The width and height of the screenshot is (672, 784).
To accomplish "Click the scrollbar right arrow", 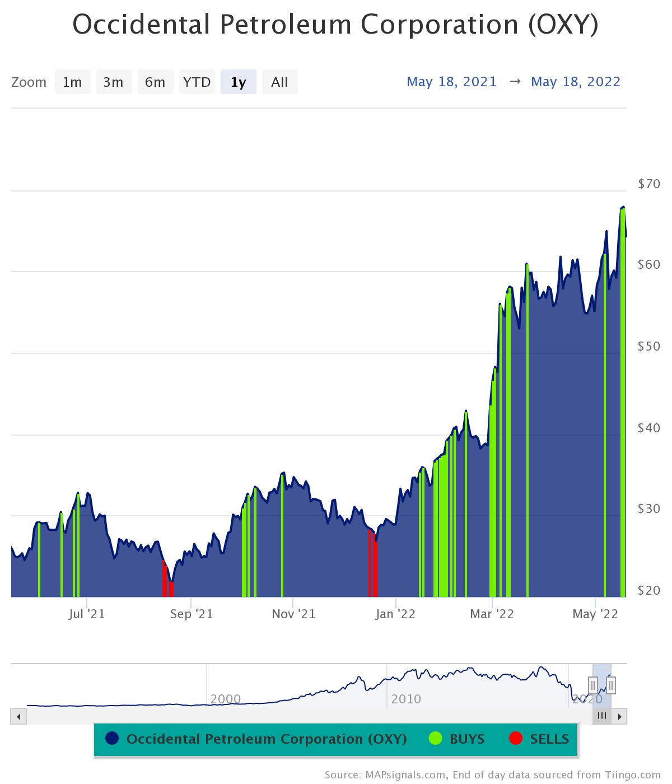I will (x=619, y=716).
